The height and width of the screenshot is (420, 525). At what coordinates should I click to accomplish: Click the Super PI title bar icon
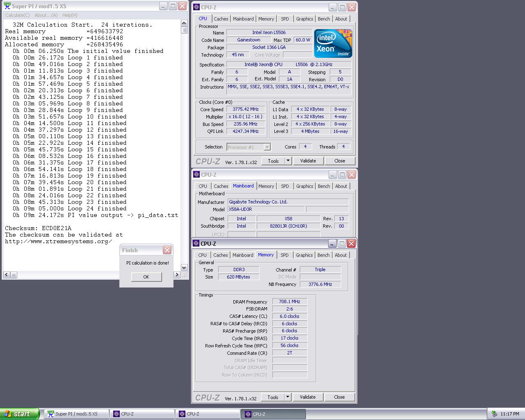[7, 6]
